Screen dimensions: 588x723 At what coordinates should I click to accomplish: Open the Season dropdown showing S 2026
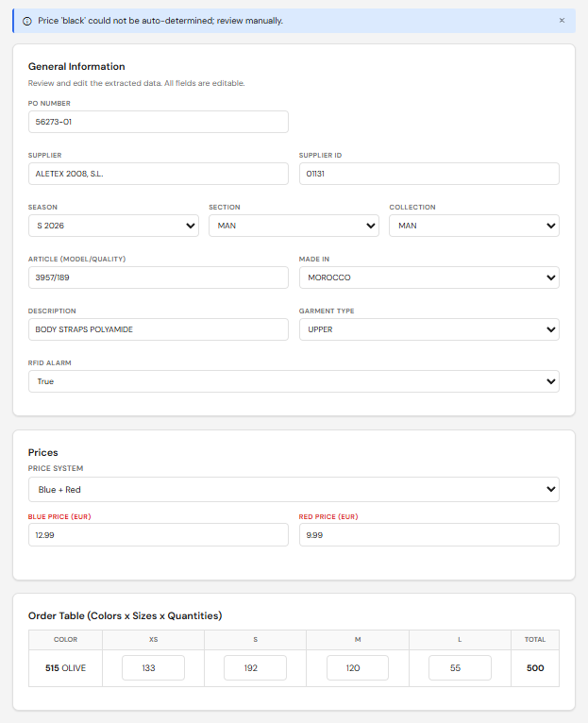click(x=113, y=226)
